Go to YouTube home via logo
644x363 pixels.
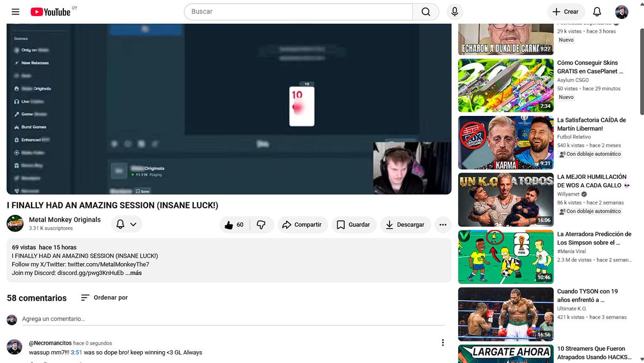point(50,12)
